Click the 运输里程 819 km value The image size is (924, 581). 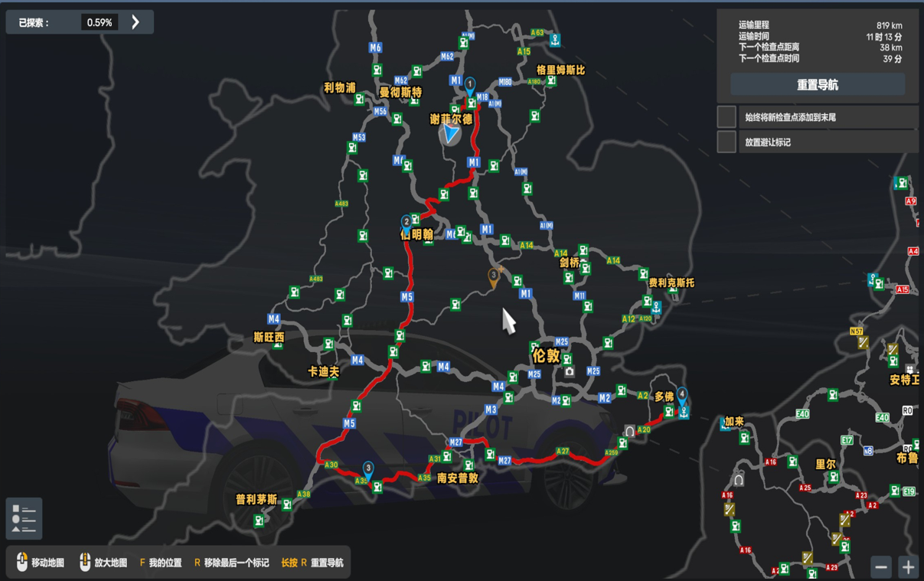(889, 25)
